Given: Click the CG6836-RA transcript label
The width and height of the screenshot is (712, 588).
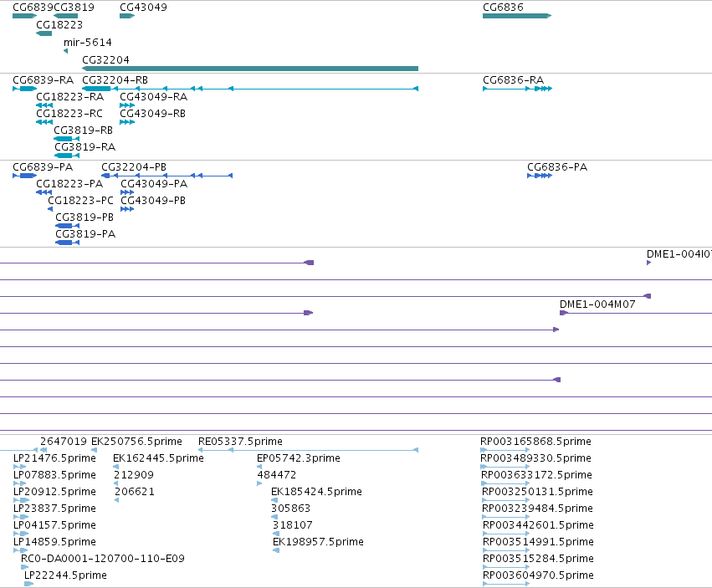Looking at the screenshot, I should pyautogui.click(x=513, y=80).
